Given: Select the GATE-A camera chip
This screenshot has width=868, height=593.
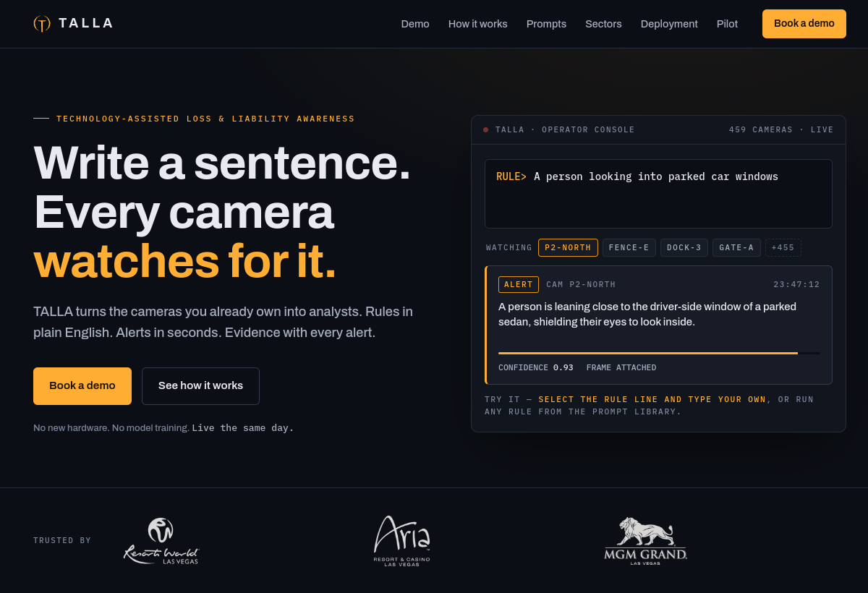Looking at the screenshot, I should pos(736,248).
